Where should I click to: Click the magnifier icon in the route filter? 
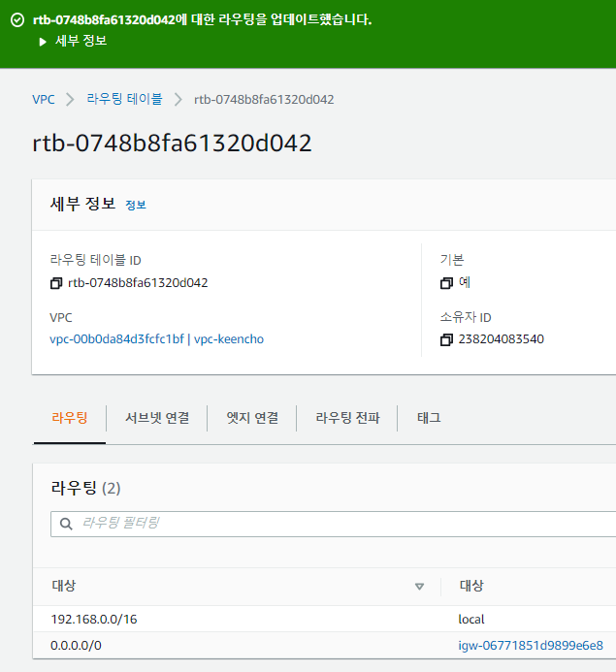click(67, 524)
